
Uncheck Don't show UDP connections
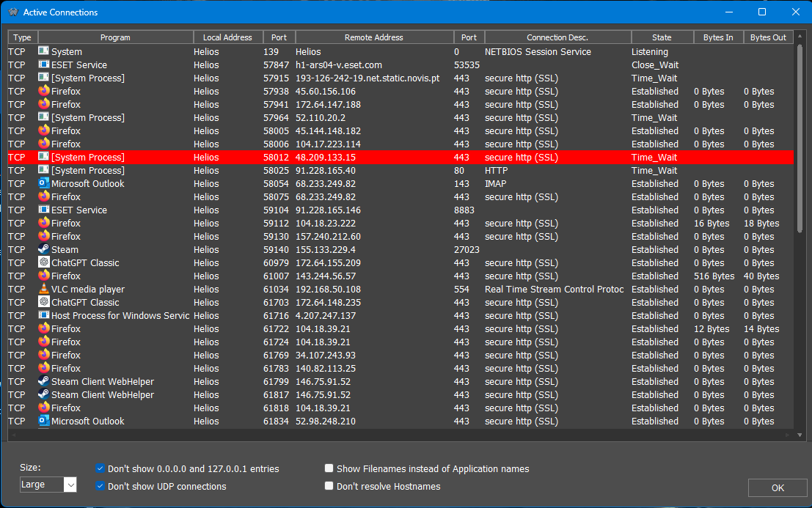(100, 486)
